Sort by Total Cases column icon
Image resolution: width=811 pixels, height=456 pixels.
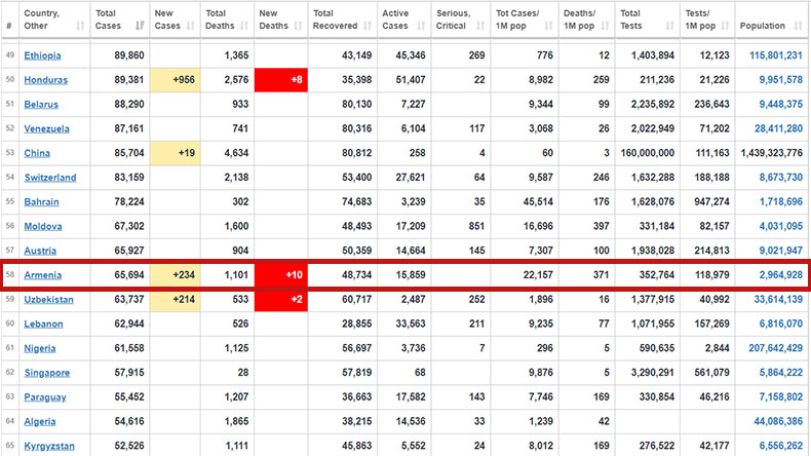tap(140, 25)
